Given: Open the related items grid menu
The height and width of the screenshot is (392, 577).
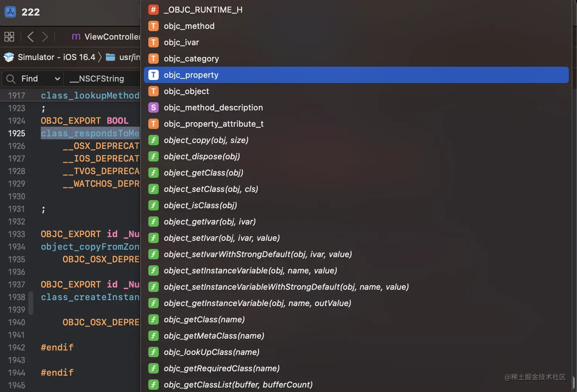Looking at the screenshot, I should [9, 37].
